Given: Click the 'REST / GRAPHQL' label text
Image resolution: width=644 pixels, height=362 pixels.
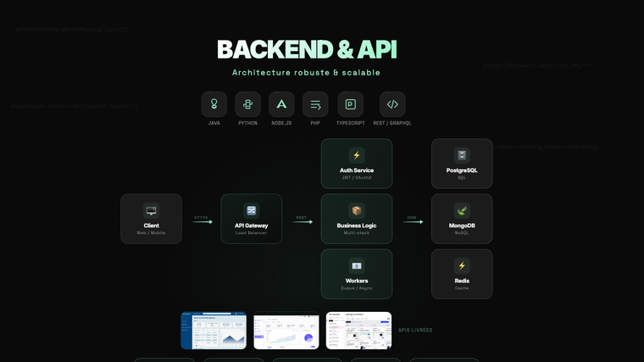Looking at the screenshot, I should pyautogui.click(x=392, y=123).
